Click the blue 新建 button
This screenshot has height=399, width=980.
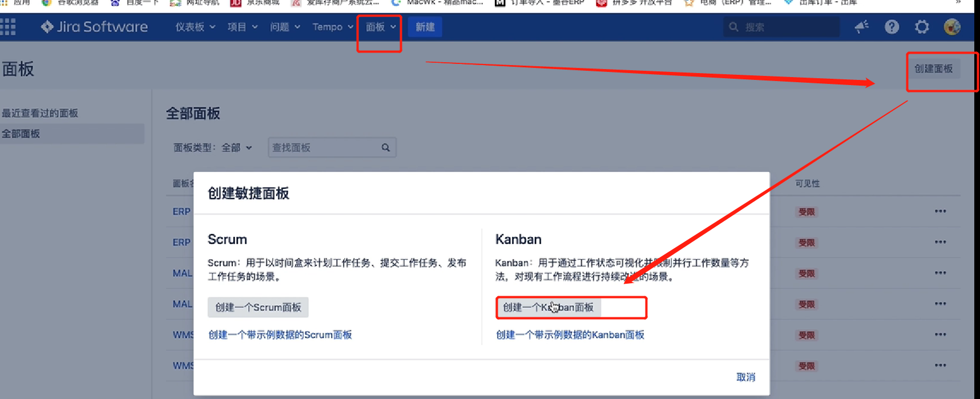click(x=425, y=27)
